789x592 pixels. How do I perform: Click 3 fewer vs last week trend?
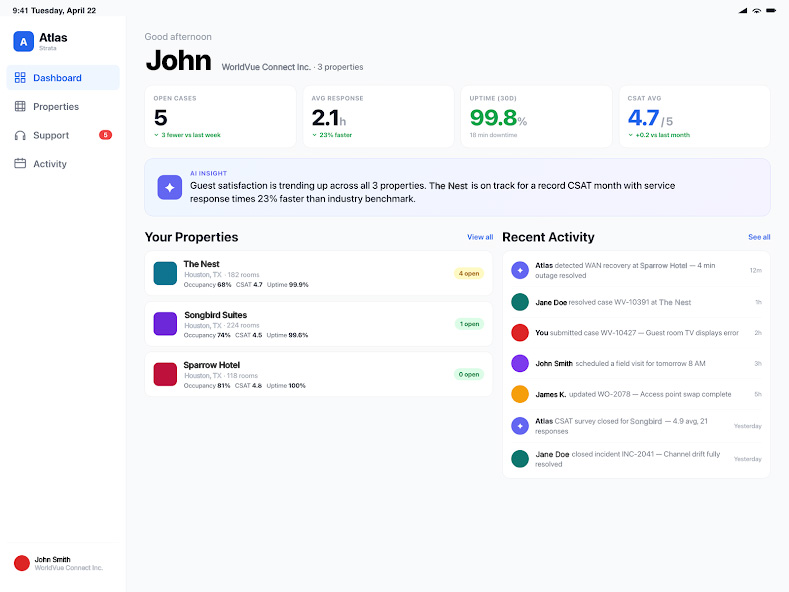(x=187, y=135)
